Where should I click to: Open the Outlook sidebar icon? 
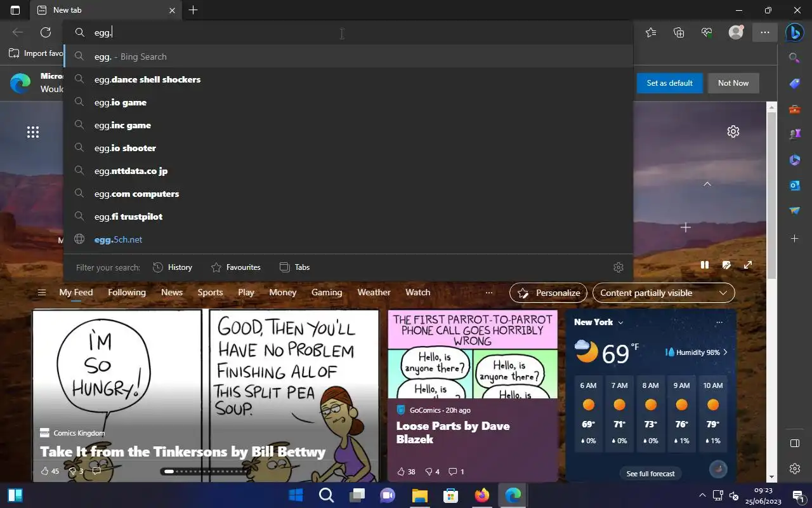pos(794,185)
